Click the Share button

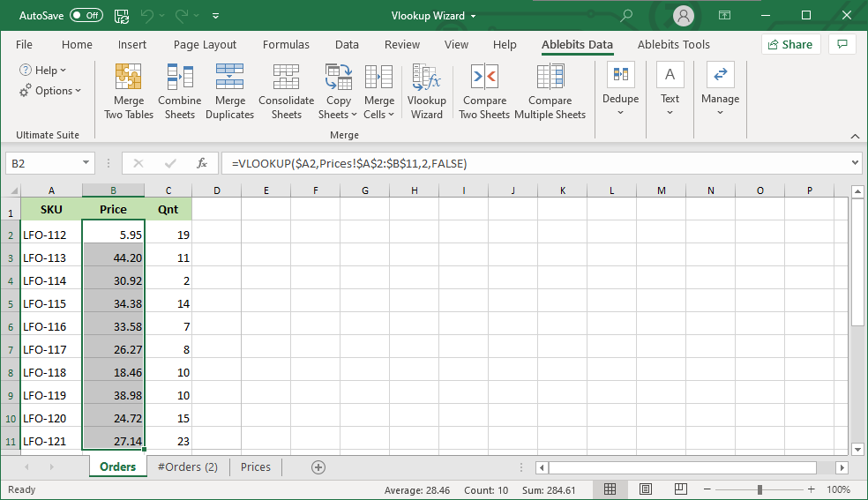(x=790, y=44)
